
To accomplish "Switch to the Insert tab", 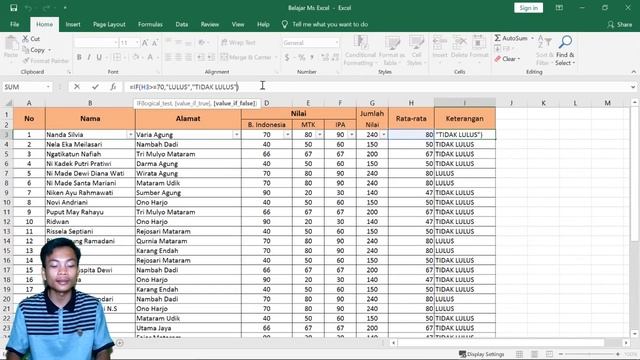I will pos(73,24).
